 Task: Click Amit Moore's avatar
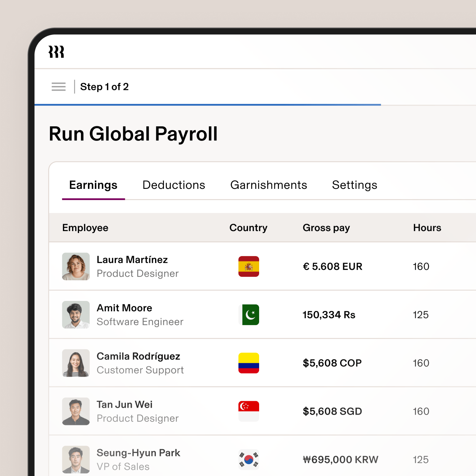76,315
